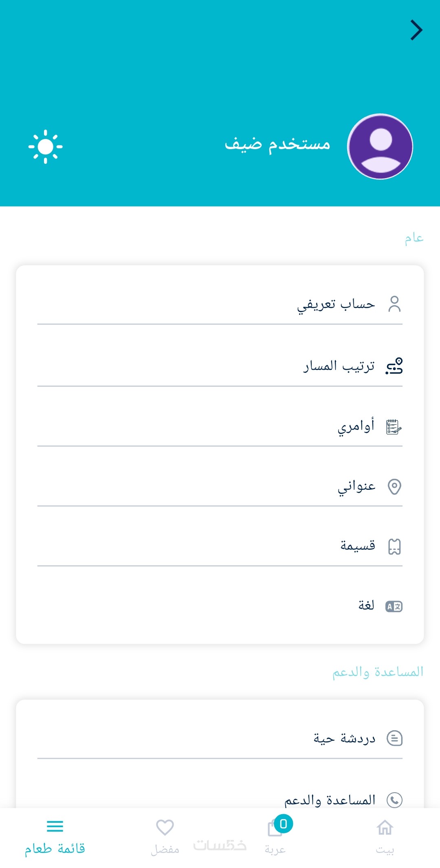Select أوامري my orders item
This screenshot has height=868, width=440.
(356, 427)
